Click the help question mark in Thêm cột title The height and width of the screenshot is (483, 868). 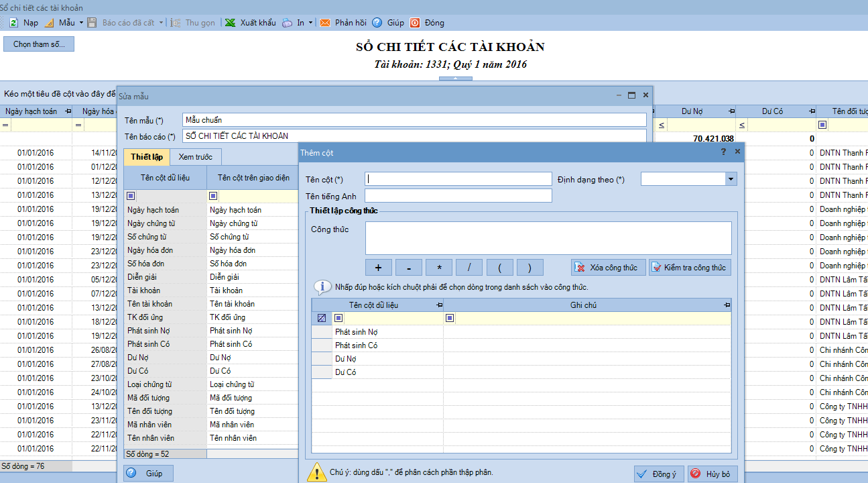[x=723, y=152]
